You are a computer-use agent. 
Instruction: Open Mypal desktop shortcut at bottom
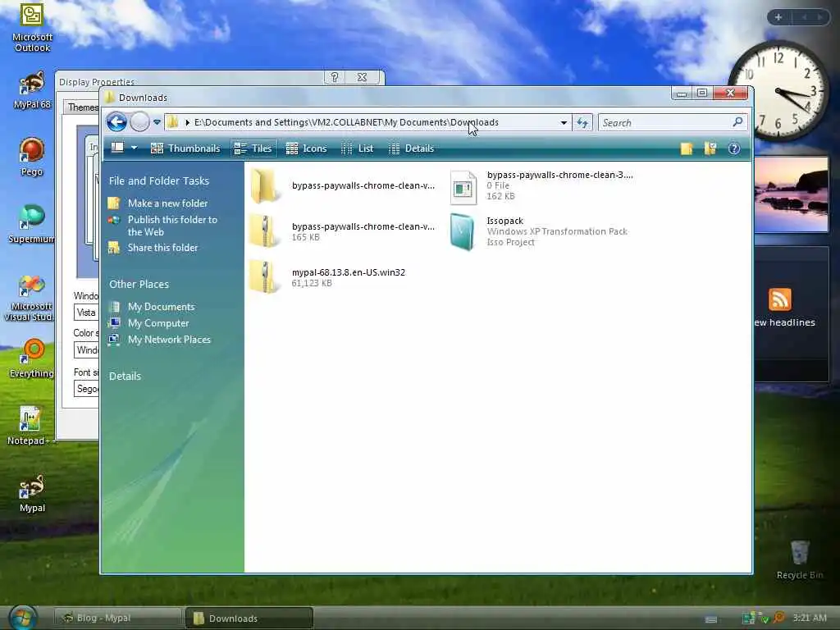click(x=32, y=493)
